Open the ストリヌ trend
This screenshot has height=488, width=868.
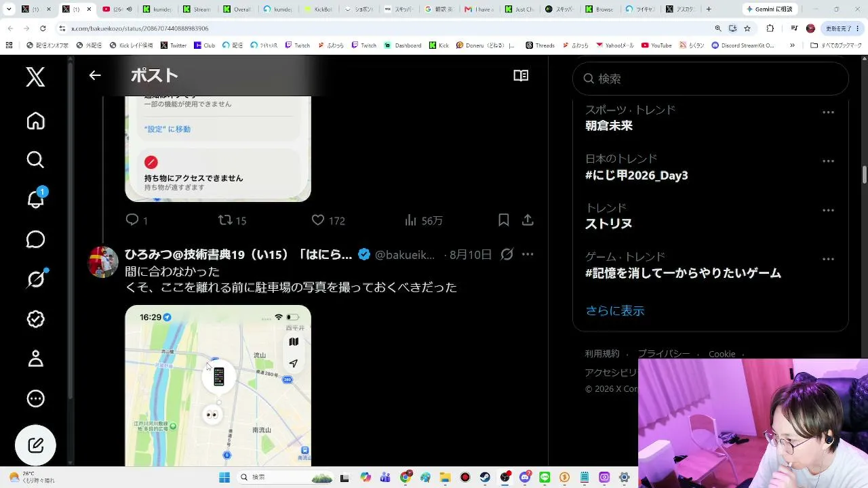[x=609, y=224]
